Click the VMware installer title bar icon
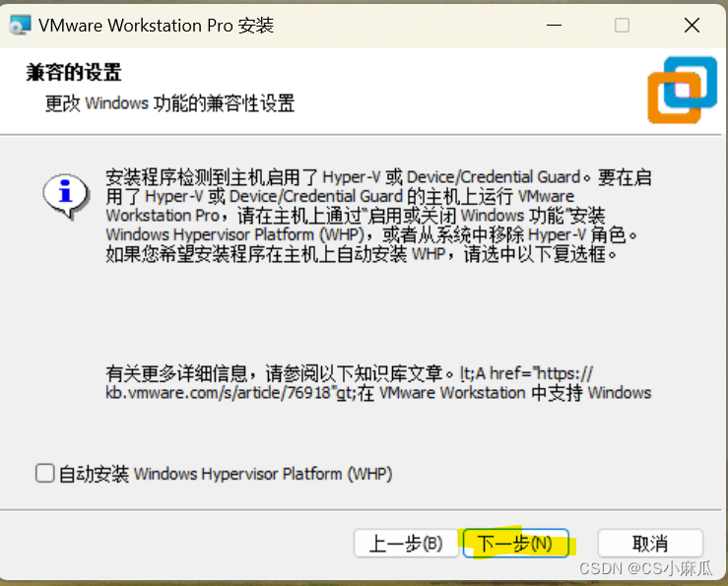This screenshot has height=586, width=728. point(20,25)
